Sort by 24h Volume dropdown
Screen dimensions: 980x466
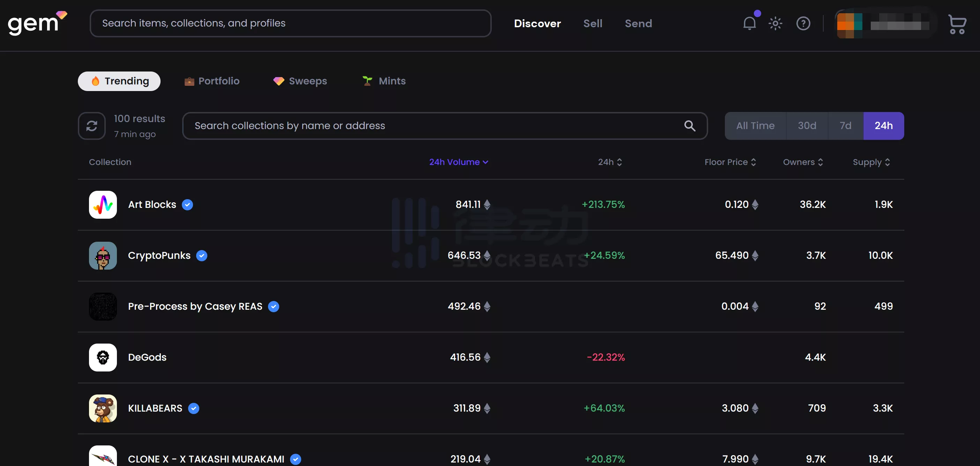(459, 162)
